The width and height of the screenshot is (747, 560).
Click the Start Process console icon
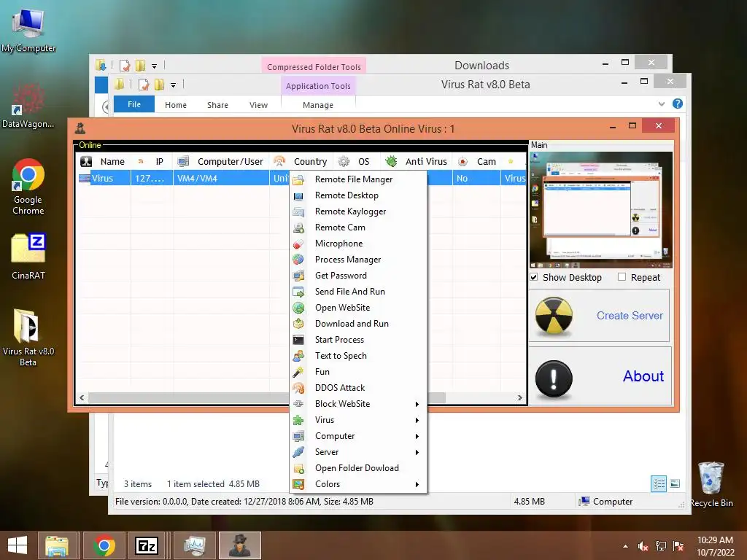298,340
